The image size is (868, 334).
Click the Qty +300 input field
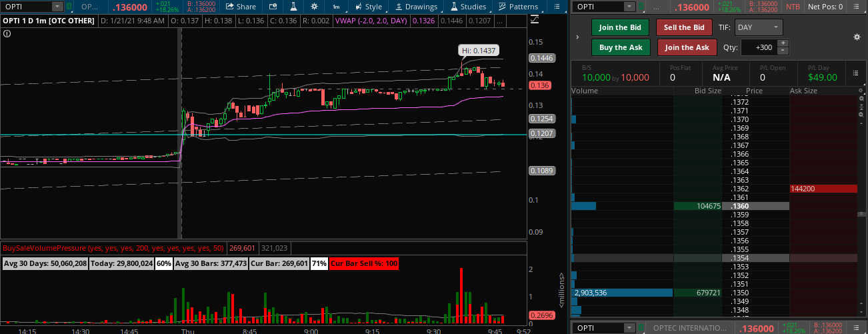click(x=758, y=47)
